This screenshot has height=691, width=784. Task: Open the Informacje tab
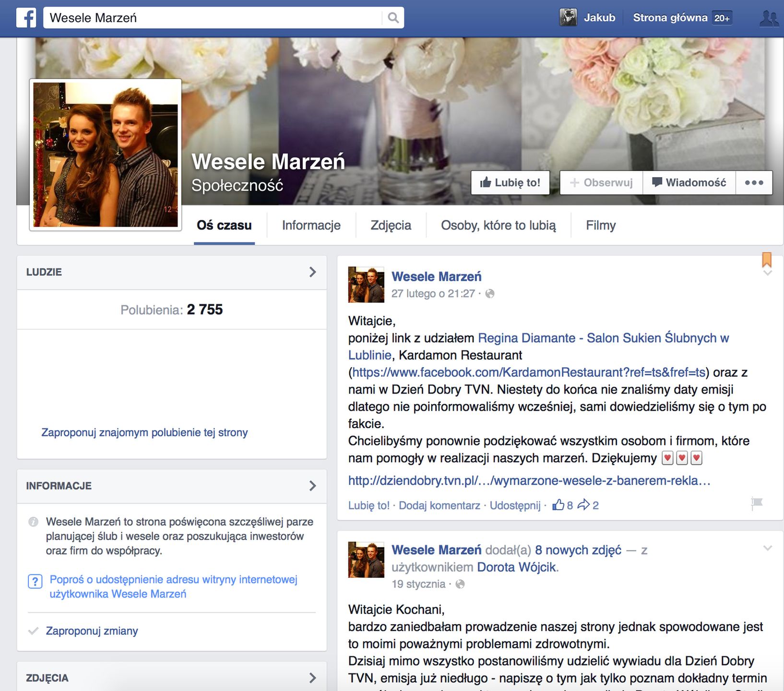(311, 226)
